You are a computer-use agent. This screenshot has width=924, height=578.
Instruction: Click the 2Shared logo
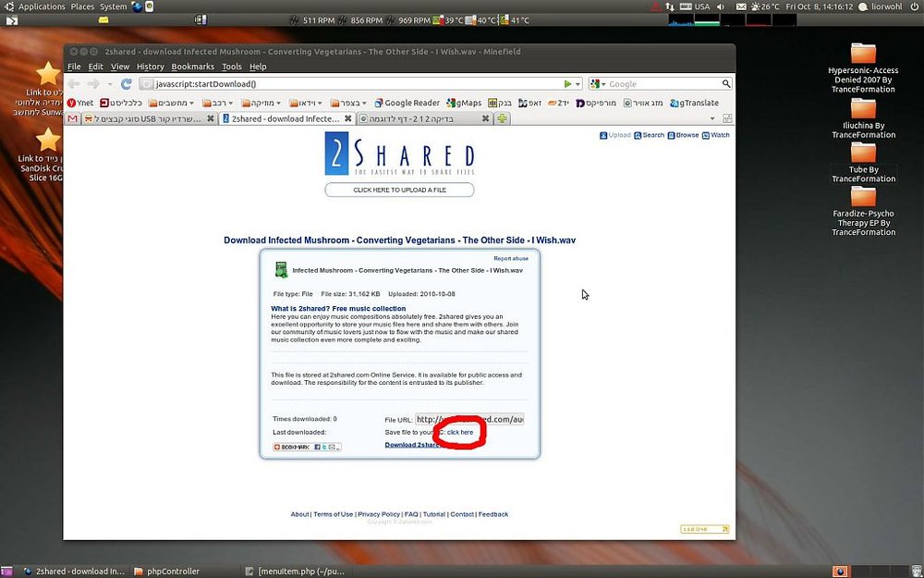tap(399, 154)
